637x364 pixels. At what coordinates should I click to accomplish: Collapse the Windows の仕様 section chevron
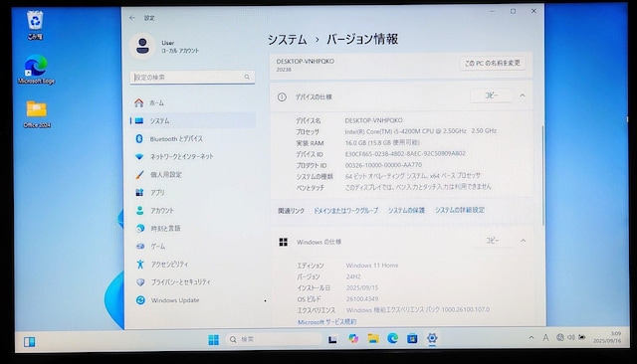click(x=524, y=241)
